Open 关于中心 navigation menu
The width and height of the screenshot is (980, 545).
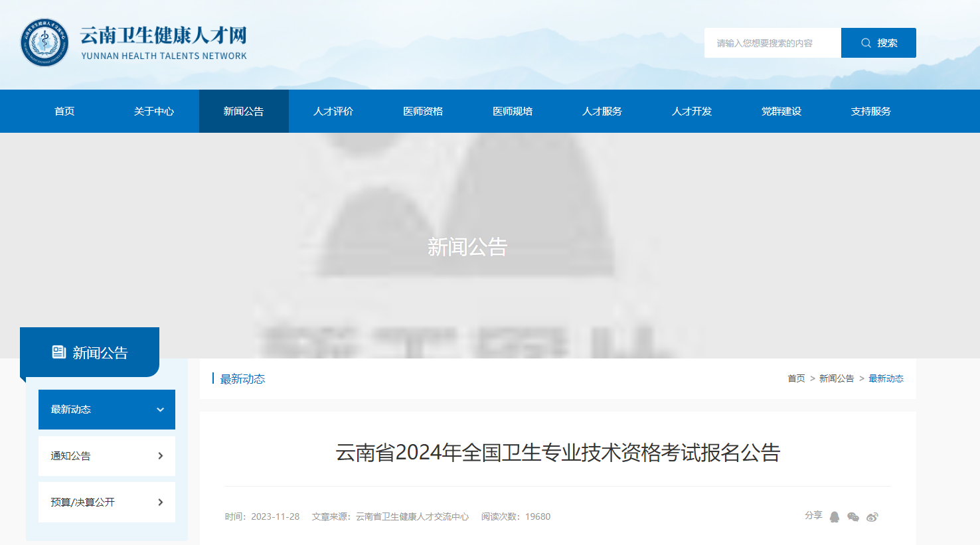tap(154, 112)
